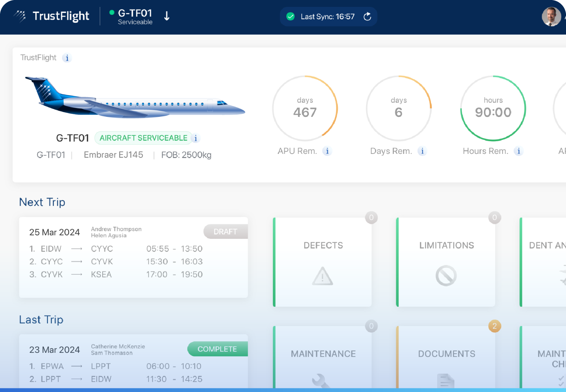The width and height of the screenshot is (566, 392).
Task: Click info icon beside TrustFlight heading
Action: coord(67,58)
